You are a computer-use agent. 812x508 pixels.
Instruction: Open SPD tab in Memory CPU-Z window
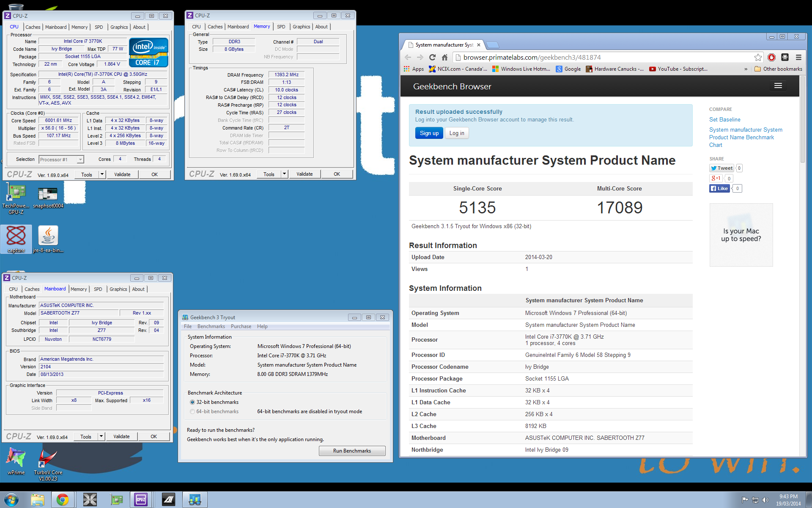[x=281, y=27]
